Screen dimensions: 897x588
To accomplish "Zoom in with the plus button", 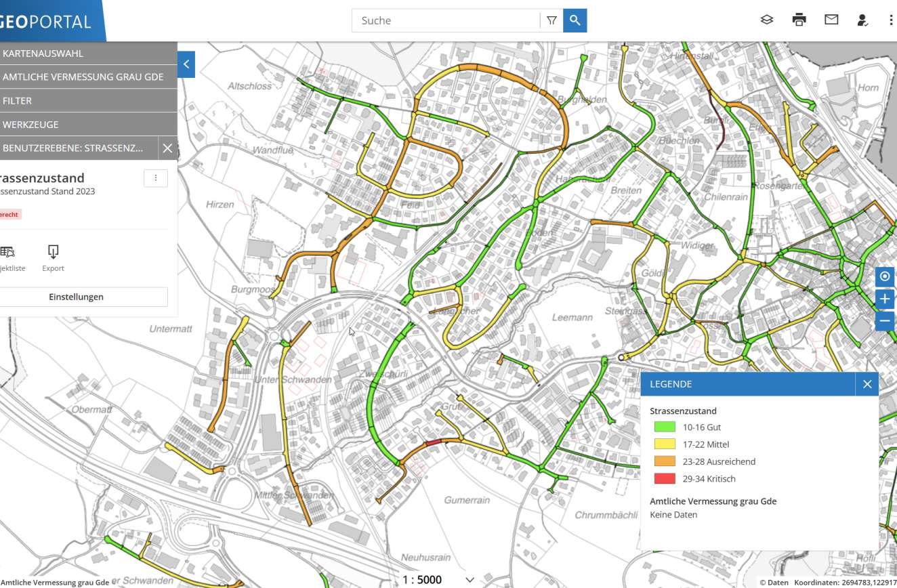I will [885, 299].
